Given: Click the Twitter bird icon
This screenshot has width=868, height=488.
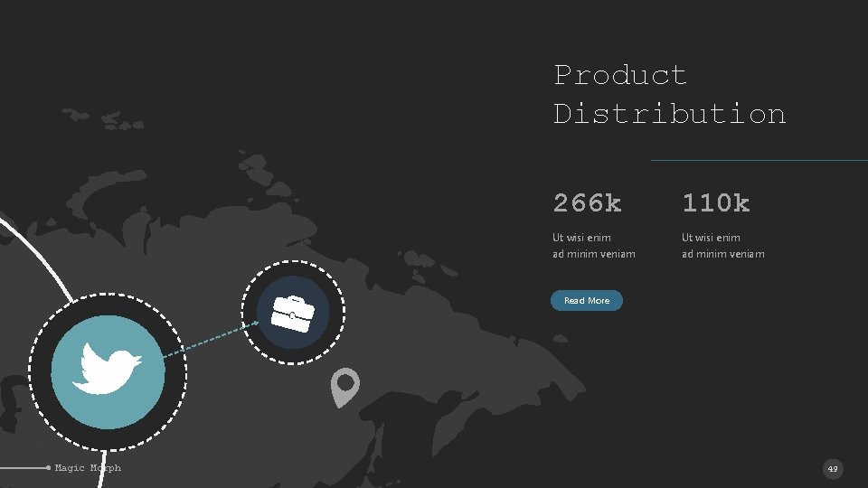Looking at the screenshot, I should tap(108, 368).
